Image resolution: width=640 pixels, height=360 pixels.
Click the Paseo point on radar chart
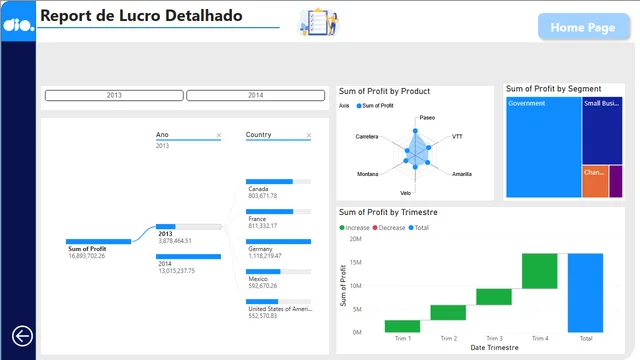[x=415, y=131]
